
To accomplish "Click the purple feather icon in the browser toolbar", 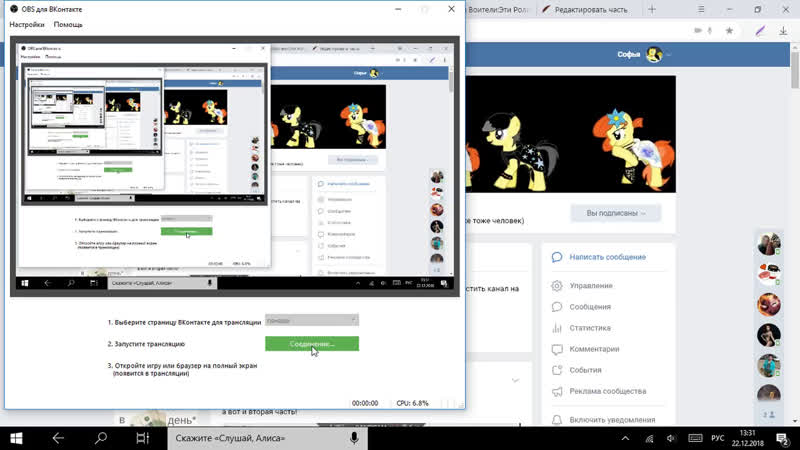I will coord(760,31).
